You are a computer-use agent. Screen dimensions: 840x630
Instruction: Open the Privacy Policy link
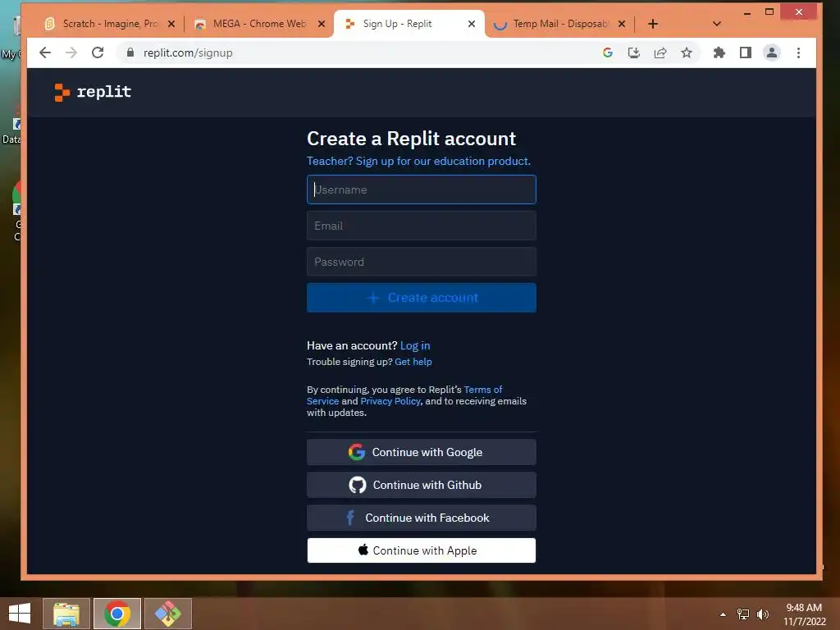click(390, 401)
